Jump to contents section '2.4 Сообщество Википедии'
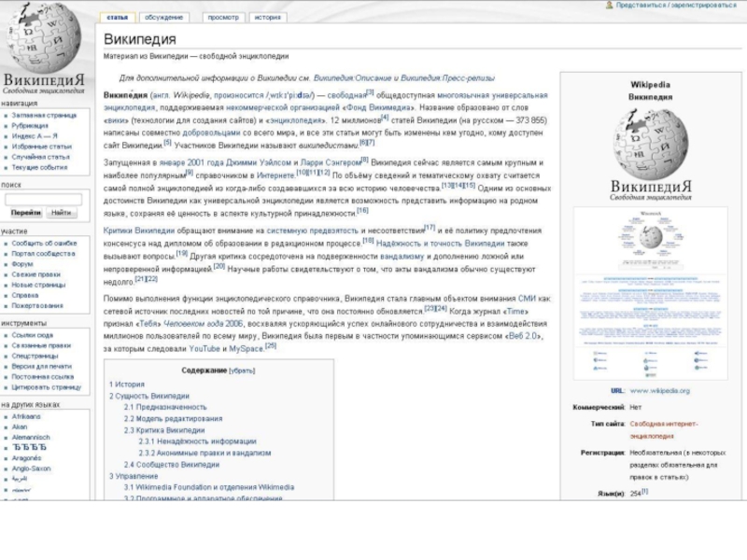The width and height of the screenshot is (747, 560). (172, 465)
